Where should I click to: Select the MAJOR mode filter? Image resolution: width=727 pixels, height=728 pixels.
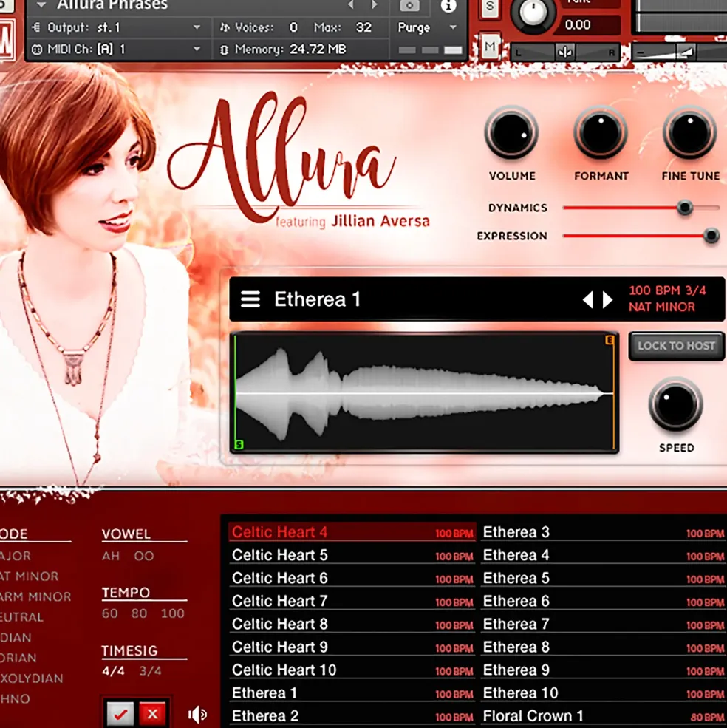[16, 556]
